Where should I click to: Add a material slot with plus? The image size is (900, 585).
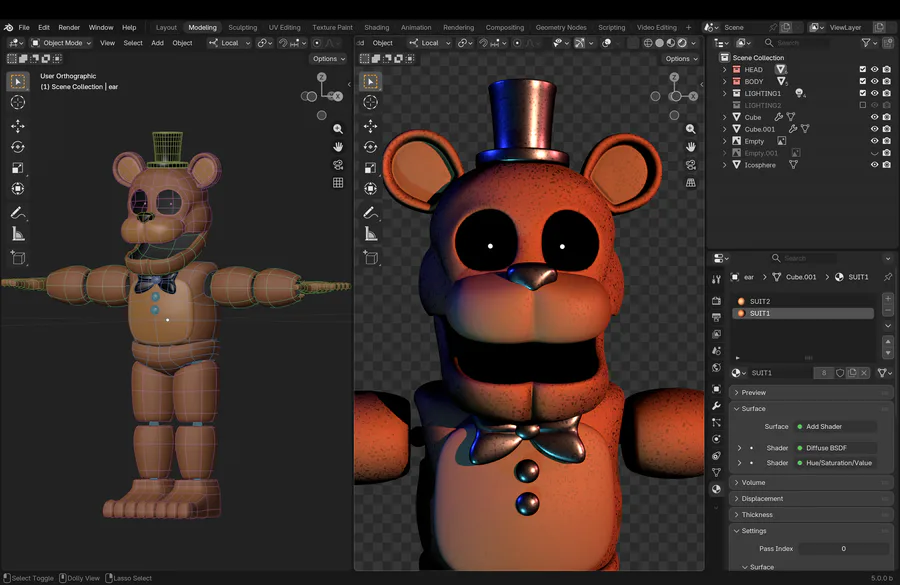(x=888, y=299)
